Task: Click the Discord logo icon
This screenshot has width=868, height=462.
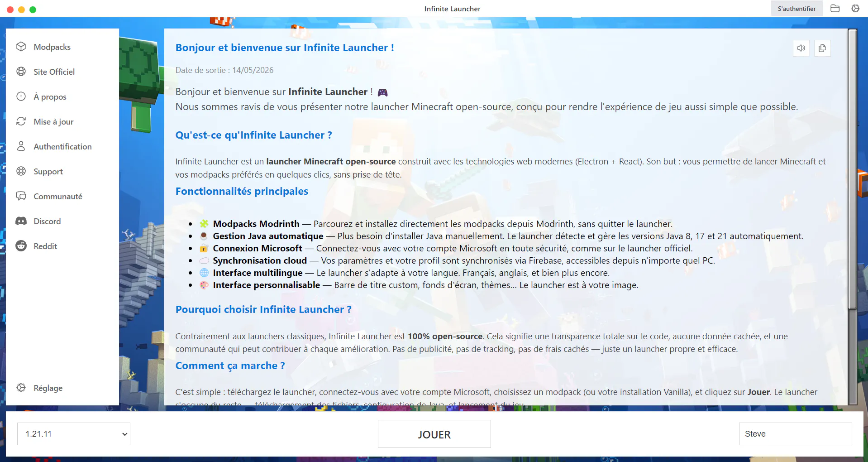Action: [x=21, y=221]
